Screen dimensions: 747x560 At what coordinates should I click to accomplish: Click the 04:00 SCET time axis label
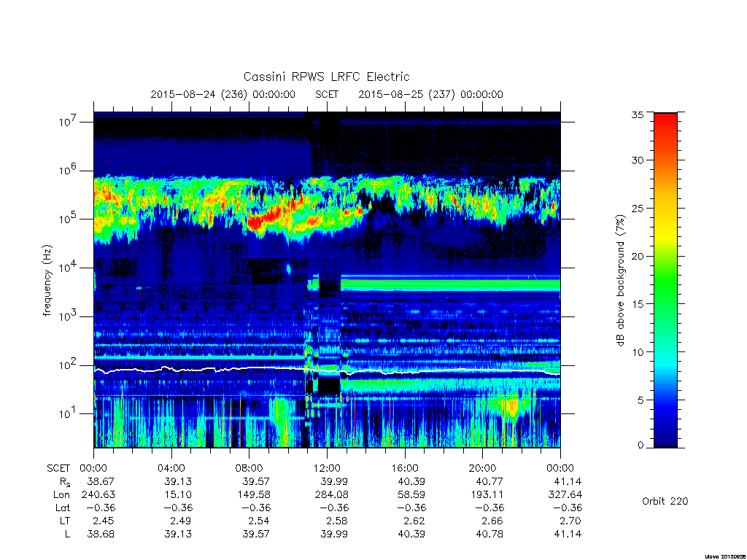click(x=171, y=468)
